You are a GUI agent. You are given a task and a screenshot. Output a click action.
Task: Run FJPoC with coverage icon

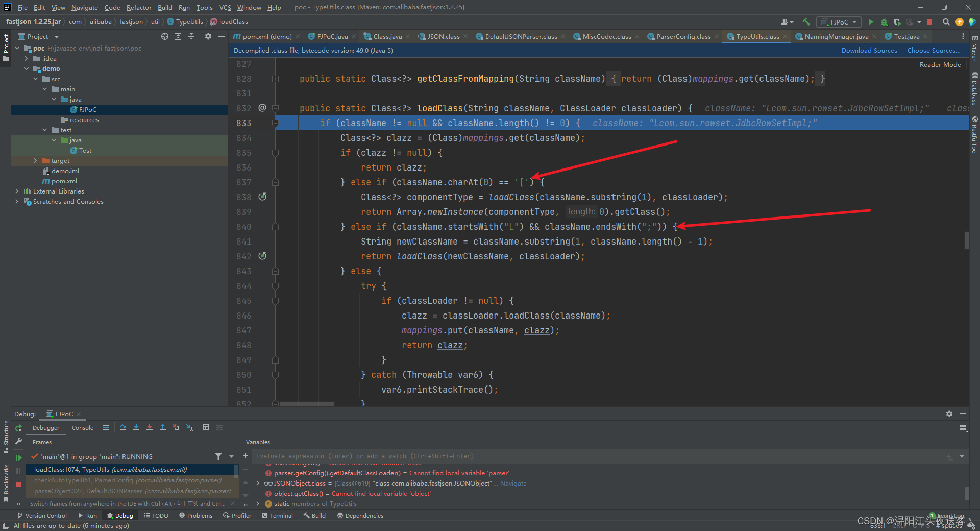click(x=897, y=22)
